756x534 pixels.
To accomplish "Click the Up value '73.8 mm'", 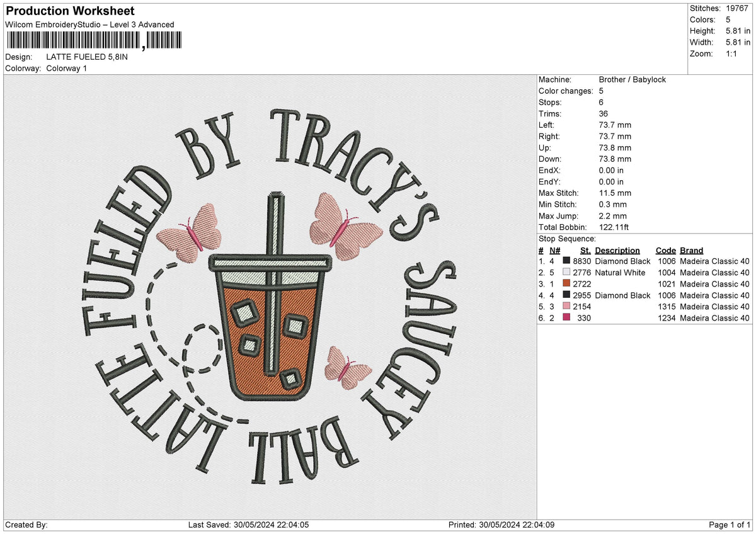I will tap(615, 147).
